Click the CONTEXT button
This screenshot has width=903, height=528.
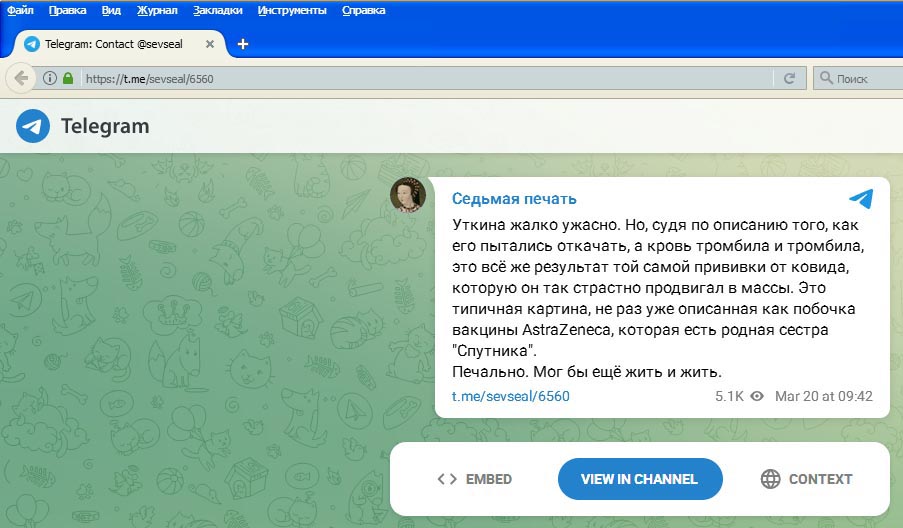(x=806, y=479)
